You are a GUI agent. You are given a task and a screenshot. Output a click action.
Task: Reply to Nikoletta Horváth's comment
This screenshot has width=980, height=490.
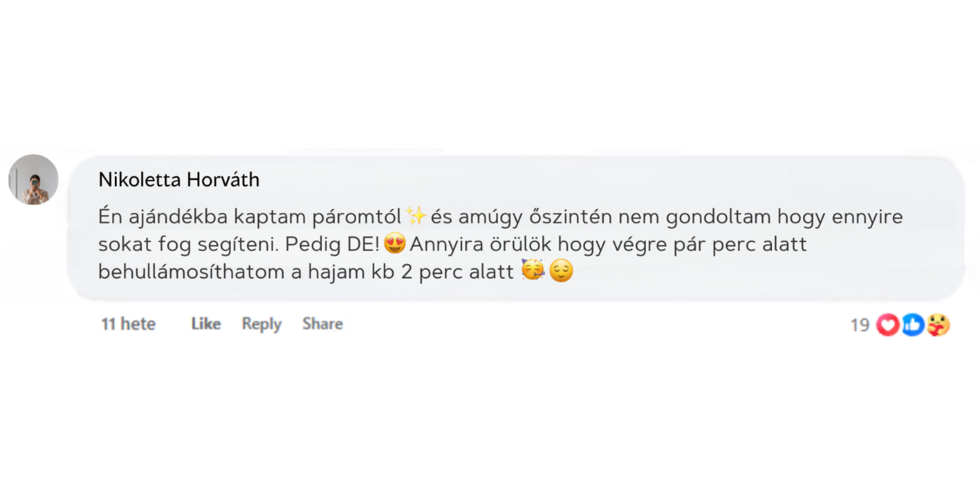(x=262, y=324)
